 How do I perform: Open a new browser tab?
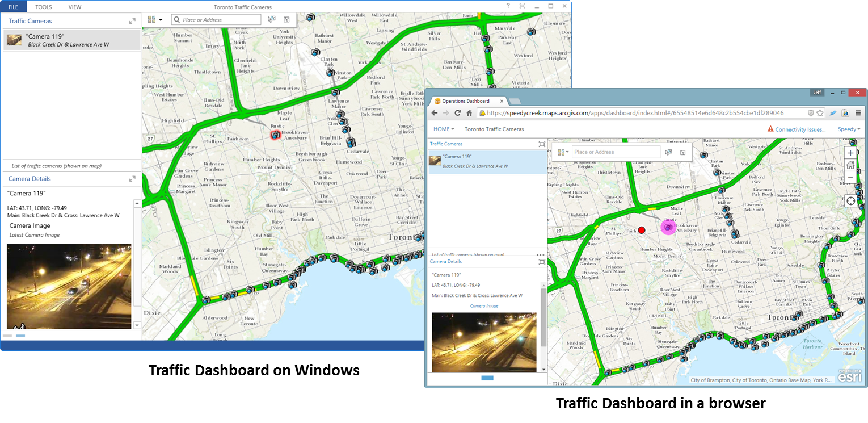[514, 101]
